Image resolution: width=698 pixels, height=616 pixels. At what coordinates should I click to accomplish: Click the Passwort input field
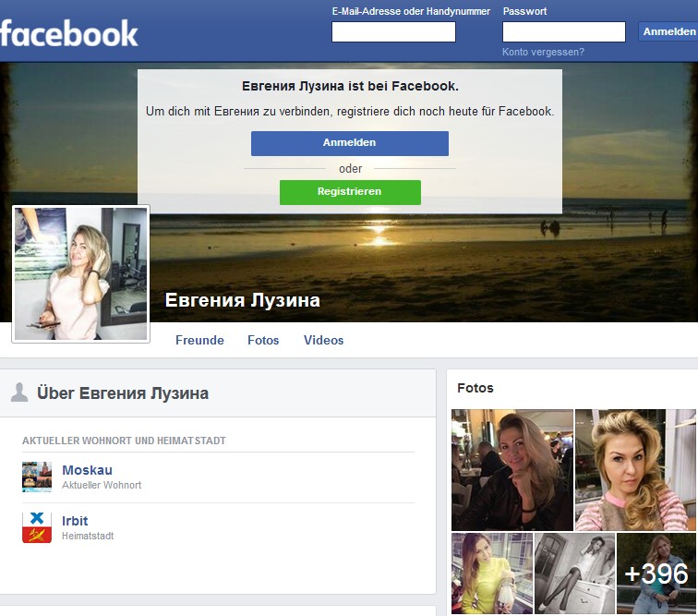click(x=564, y=32)
